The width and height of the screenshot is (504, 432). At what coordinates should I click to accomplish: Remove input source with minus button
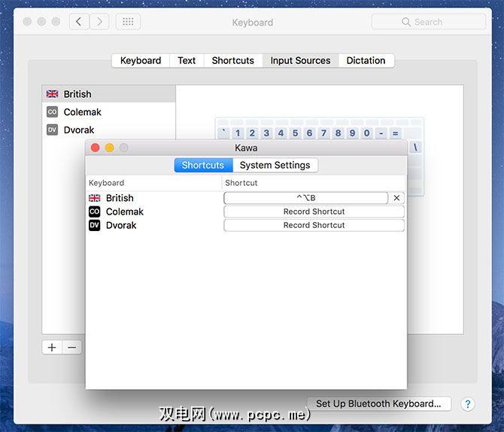72,348
